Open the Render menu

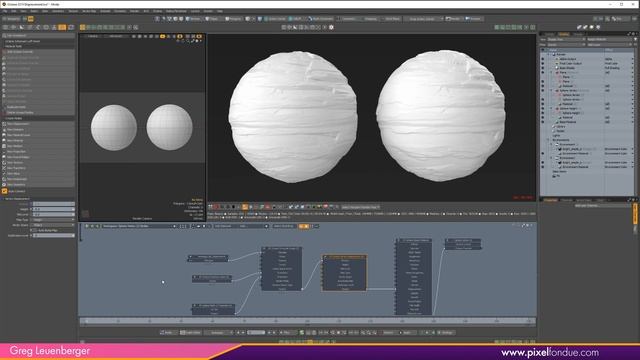click(134, 11)
